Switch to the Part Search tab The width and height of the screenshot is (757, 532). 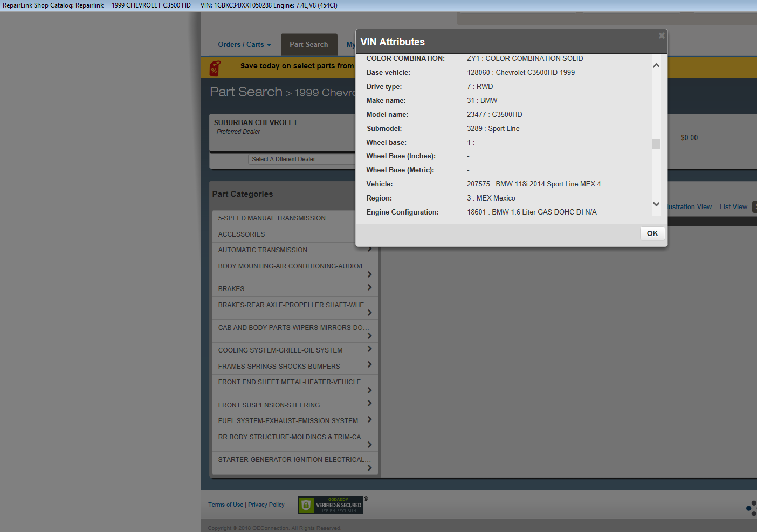click(x=309, y=45)
